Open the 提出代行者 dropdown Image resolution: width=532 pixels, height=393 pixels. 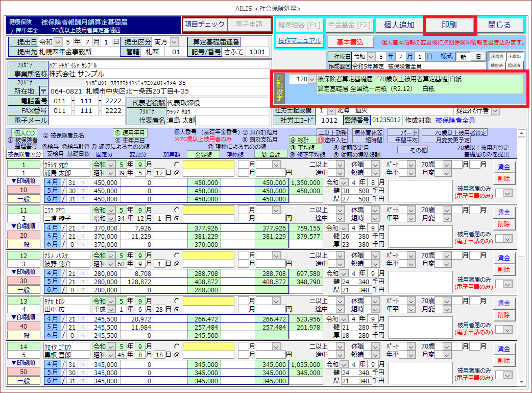pyautogui.click(x=495, y=110)
